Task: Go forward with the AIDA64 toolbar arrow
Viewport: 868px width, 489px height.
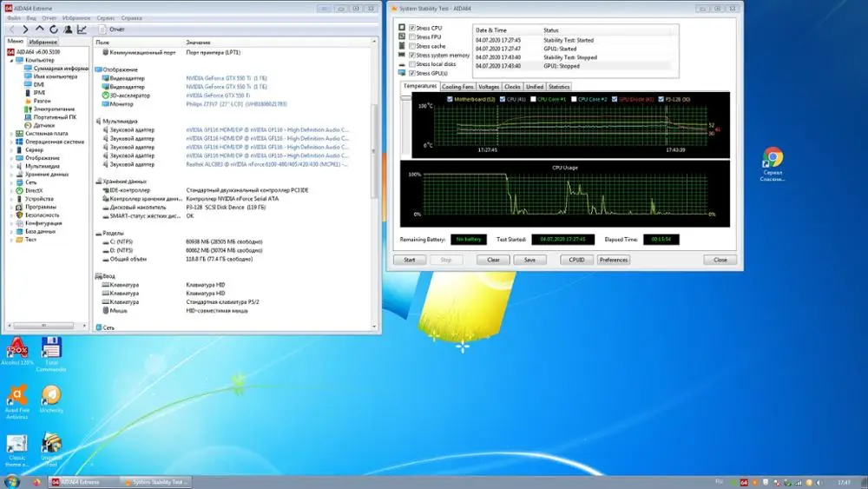Action: 25,30
